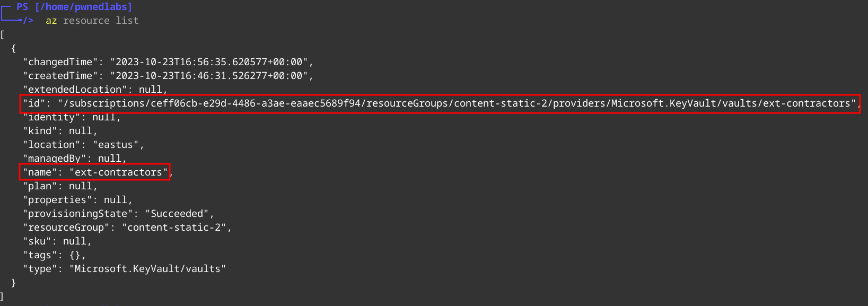The width and height of the screenshot is (868, 306).
Task: Click the "properties" key
Action: pyautogui.click(x=57, y=200)
